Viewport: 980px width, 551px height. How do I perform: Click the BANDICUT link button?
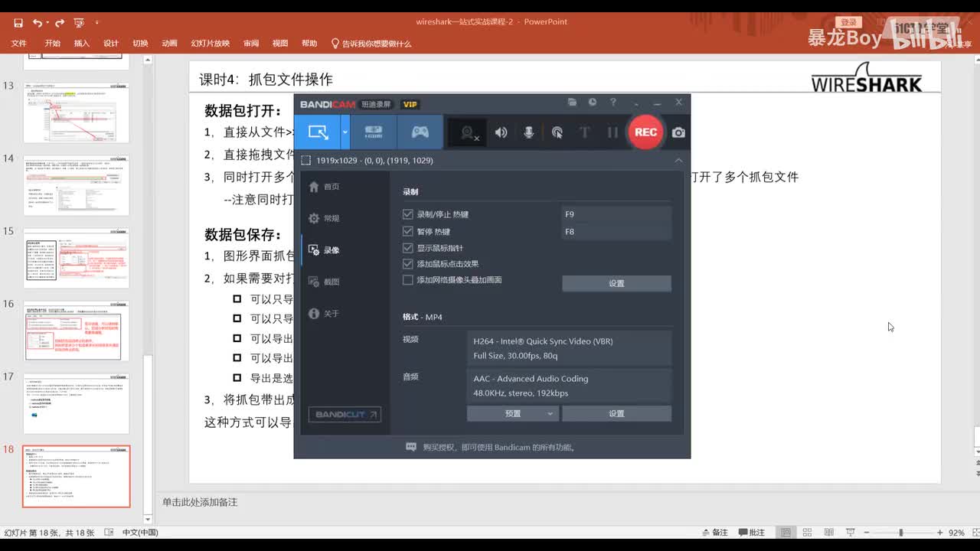[x=345, y=414]
